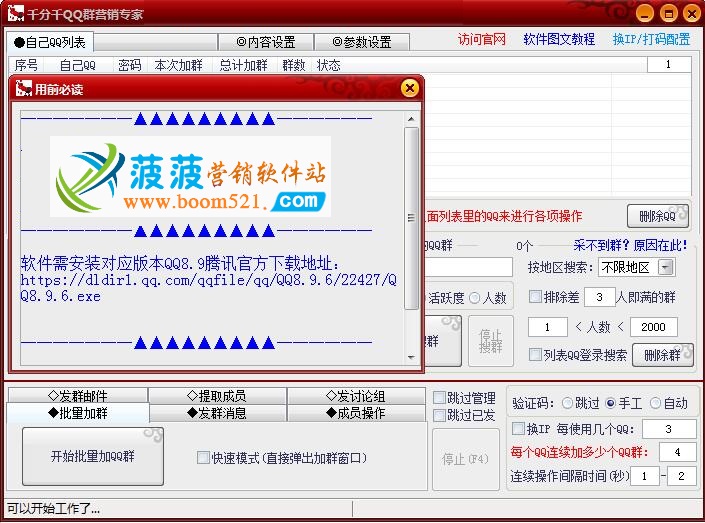Switch to ◆成员操作 tab
705x523 pixels.
356,413
